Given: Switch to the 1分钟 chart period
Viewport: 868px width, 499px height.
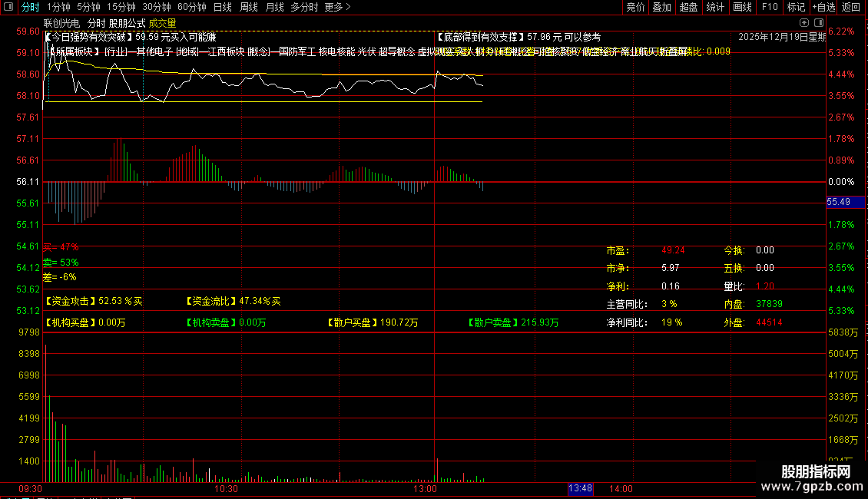Looking at the screenshot, I should [58, 7].
